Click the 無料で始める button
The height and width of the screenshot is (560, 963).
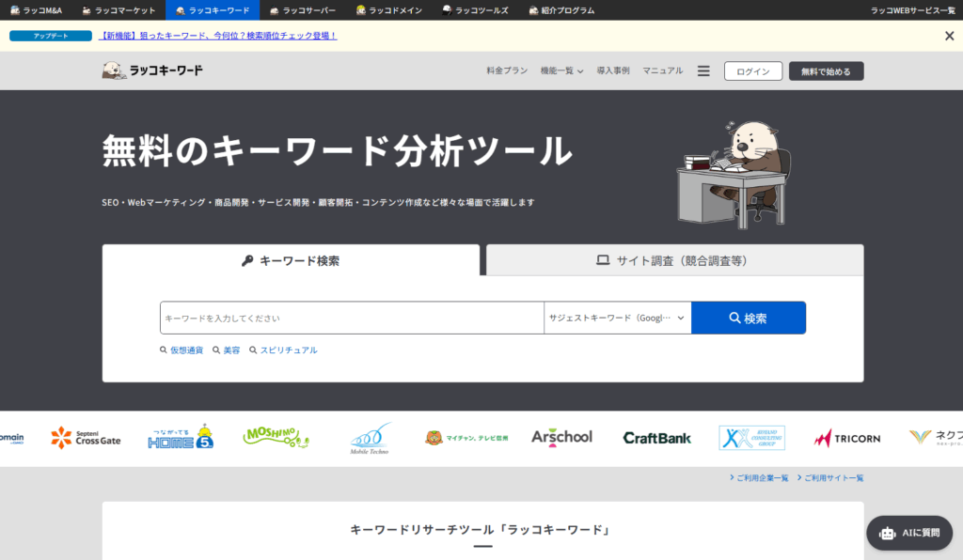point(826,71)
